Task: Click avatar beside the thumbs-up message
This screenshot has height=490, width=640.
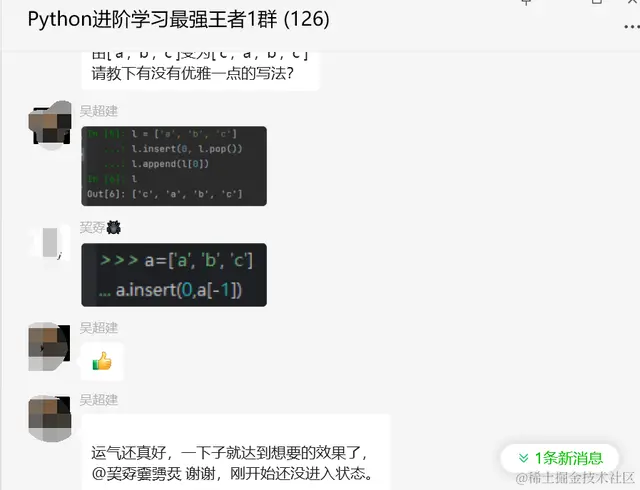Action: (x=49, y=346)
